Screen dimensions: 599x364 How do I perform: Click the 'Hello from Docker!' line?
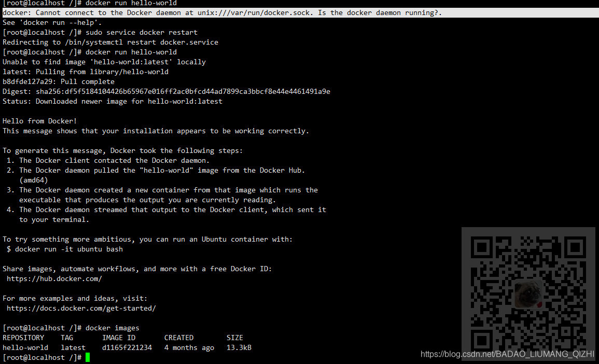pyautogui.click(x=40, y=121)
